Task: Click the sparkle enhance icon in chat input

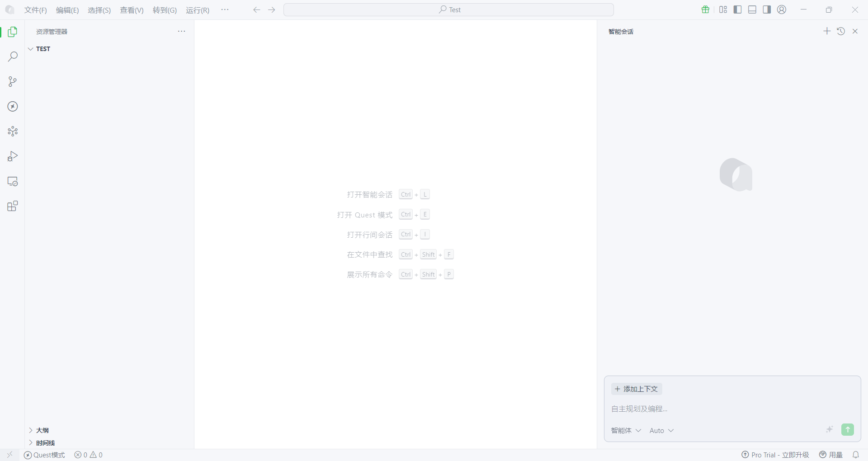Action: [x=830, y=430]
